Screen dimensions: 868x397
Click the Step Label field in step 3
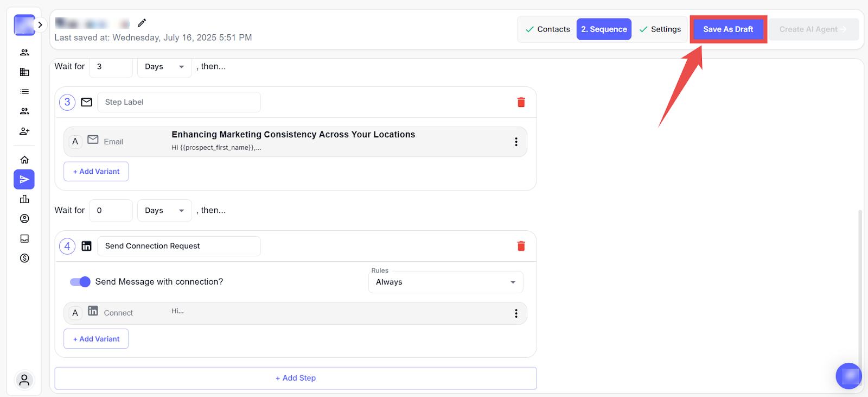click(178, 102)
